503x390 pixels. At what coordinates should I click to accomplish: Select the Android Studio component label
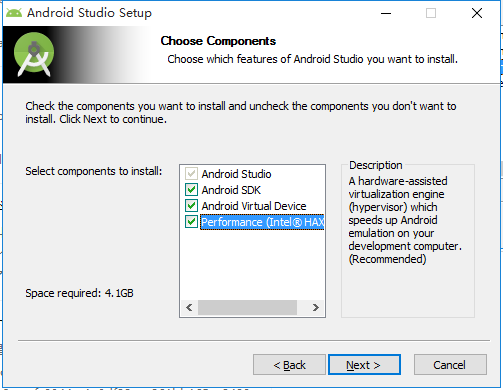click(236, 174)
